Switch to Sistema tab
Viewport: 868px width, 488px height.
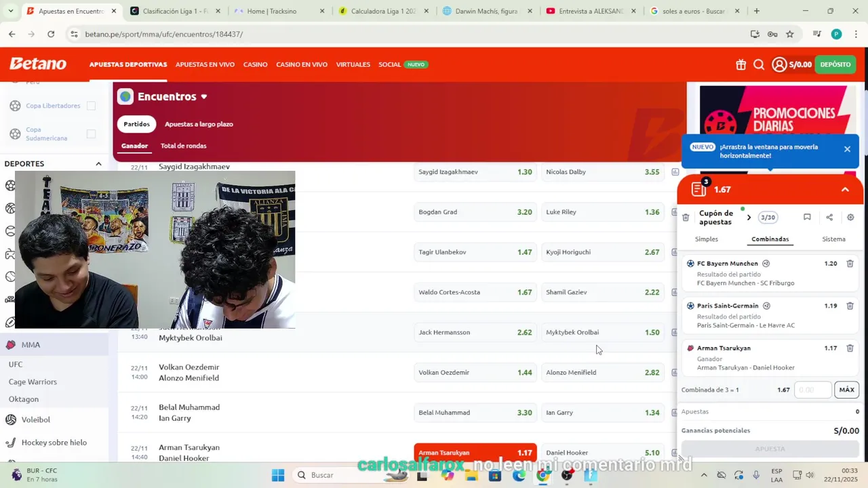tap(833, 239)
